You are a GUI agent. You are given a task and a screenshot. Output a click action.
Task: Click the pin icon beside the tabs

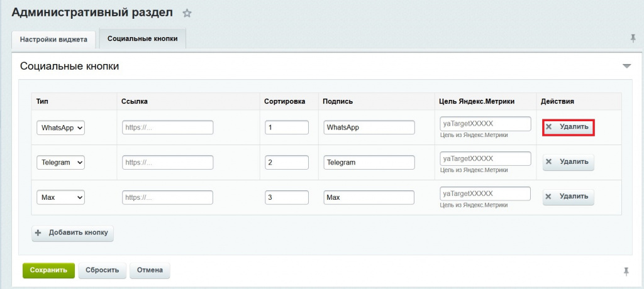point(633,38)
